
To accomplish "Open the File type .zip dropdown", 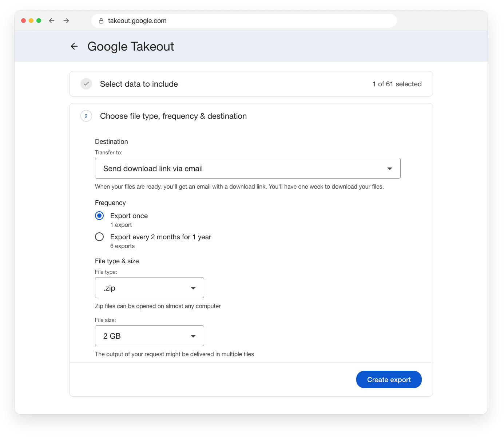I will pyautogui.click(x=150, y=288).
